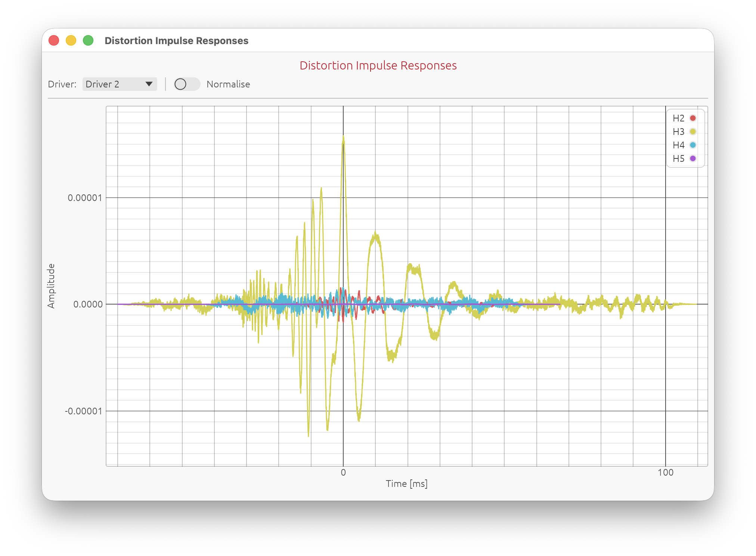Click the H5 legend label

coord(678,158)
